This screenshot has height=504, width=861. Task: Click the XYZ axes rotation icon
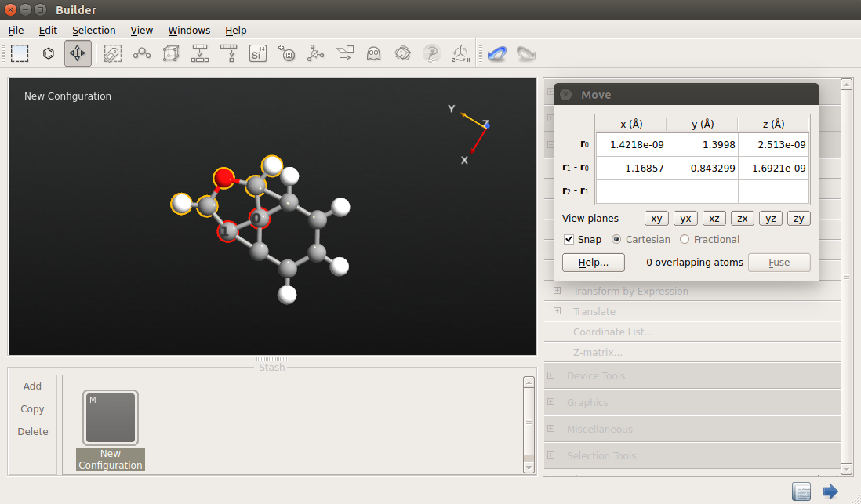click(461, 53)
